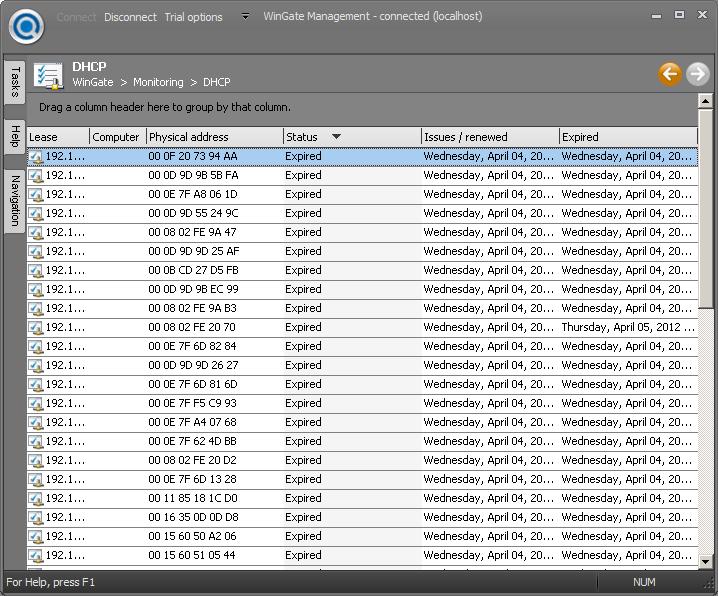Click lease icon for 00 0E 7F 62 4D BB
Viewport: 718px width, 596px height.
point(36,442)
